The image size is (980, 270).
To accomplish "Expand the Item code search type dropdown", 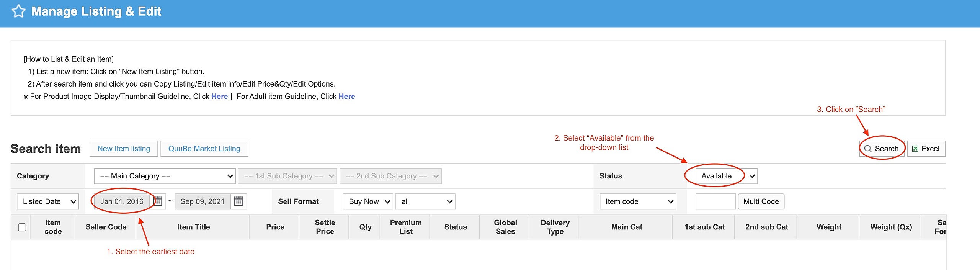I will click(x=637, y=202).
